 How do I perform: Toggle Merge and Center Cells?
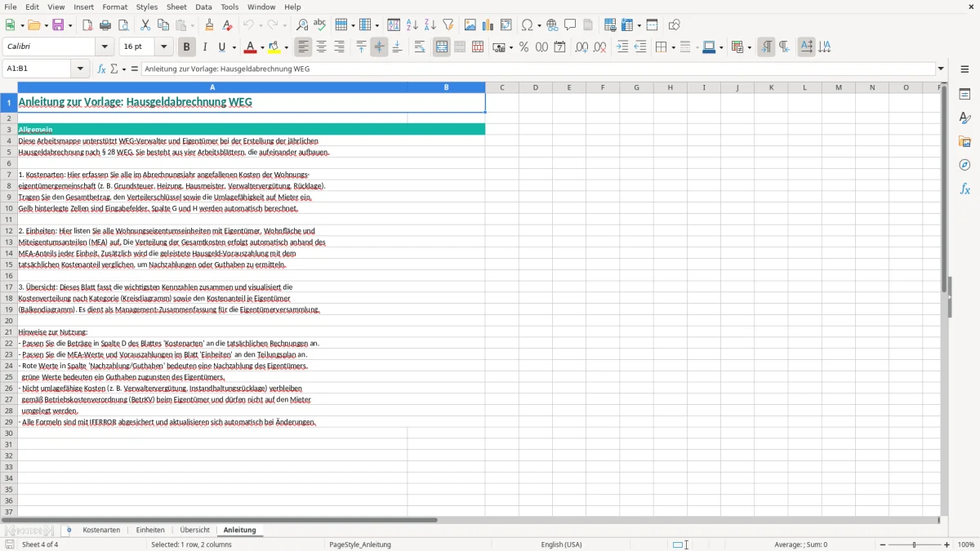coord(442,47)
